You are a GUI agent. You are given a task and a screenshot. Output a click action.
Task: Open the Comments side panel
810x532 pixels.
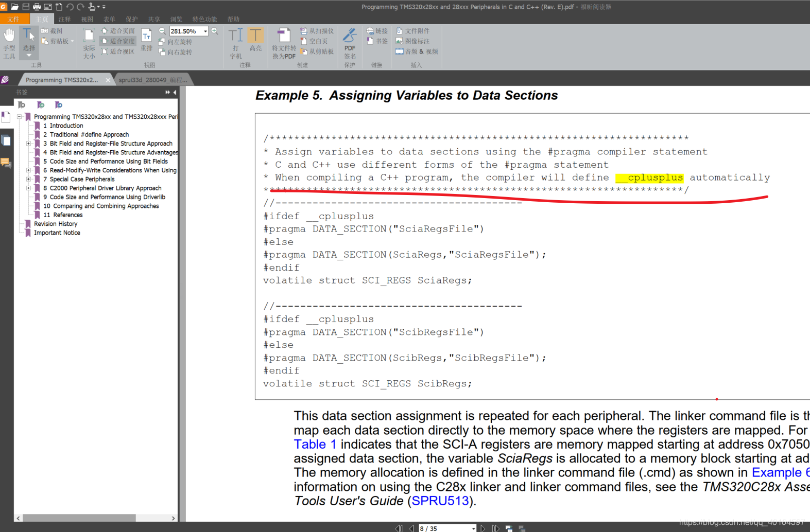[x=6, y=163]
